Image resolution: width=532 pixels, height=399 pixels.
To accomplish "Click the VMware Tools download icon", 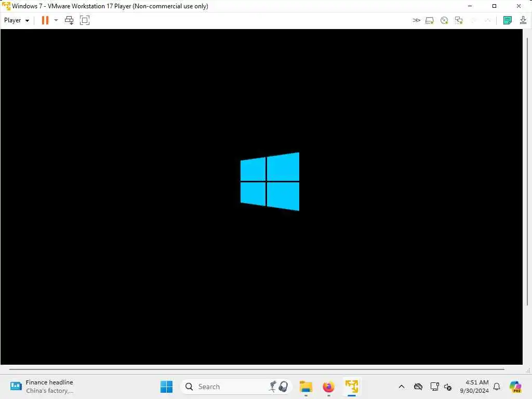I will (x=523, y=20).
